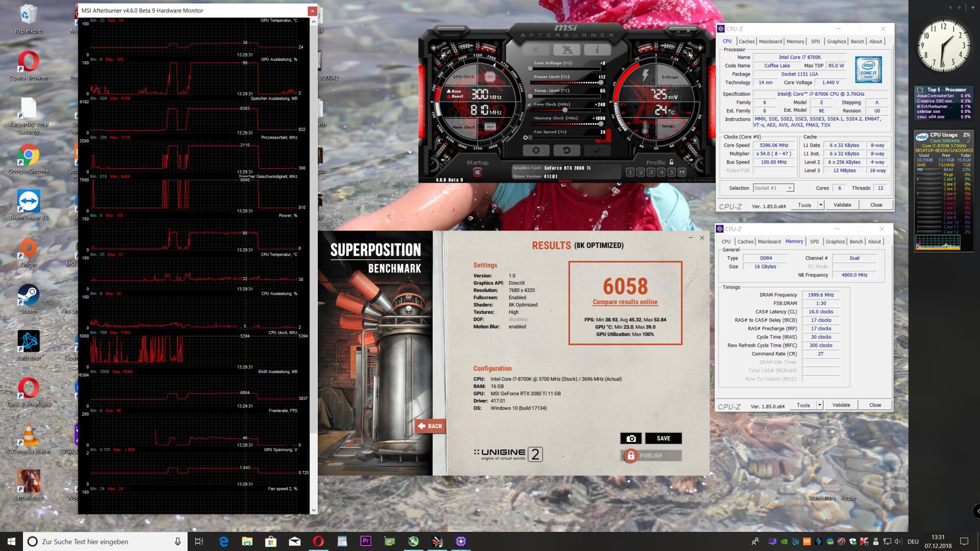Click Close button in lower CPU-Z window
This screenshot has height=551, width=980.
875,405
